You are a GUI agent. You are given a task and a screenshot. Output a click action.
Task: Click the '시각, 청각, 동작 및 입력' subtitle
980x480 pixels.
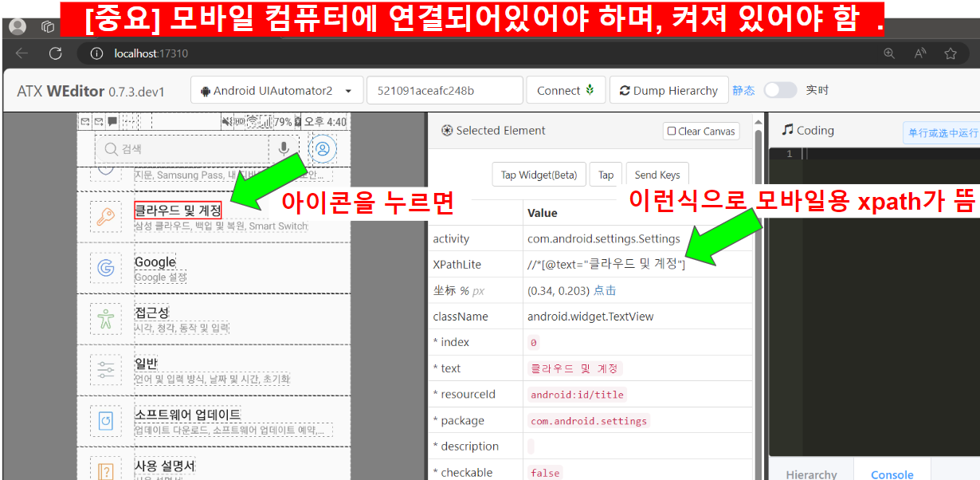[182, 329]
